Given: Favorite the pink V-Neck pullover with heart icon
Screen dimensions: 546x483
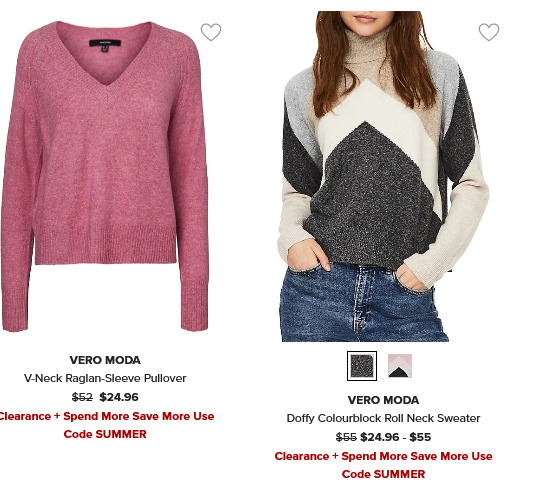Looking at the screenshot, I should pyautogui.click(x=211, y=32).
